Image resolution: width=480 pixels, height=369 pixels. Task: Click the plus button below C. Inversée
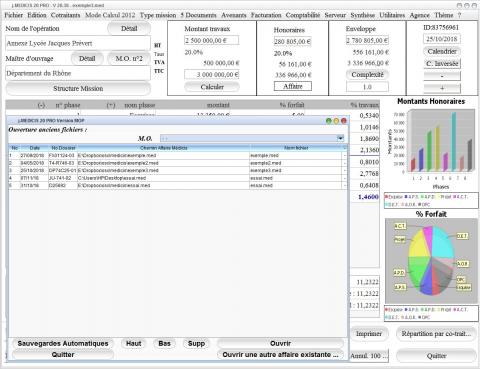point(442,88)
